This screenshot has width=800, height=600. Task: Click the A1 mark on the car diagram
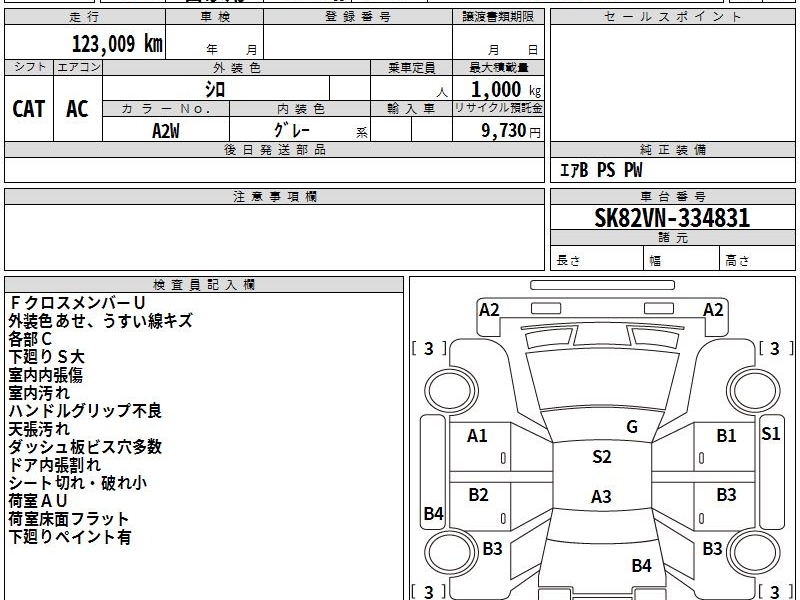click(477, 436)
